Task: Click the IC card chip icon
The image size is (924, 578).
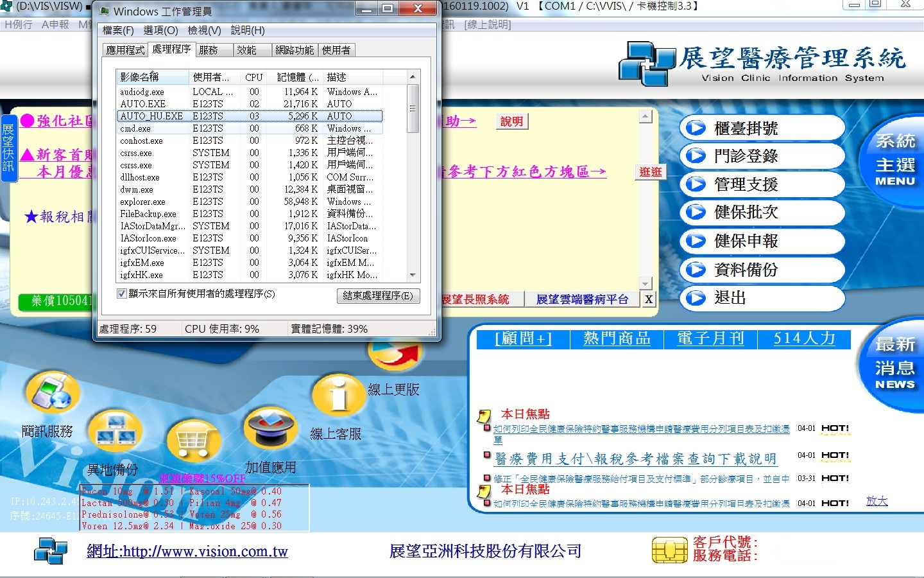Action: tap(669, 550)
